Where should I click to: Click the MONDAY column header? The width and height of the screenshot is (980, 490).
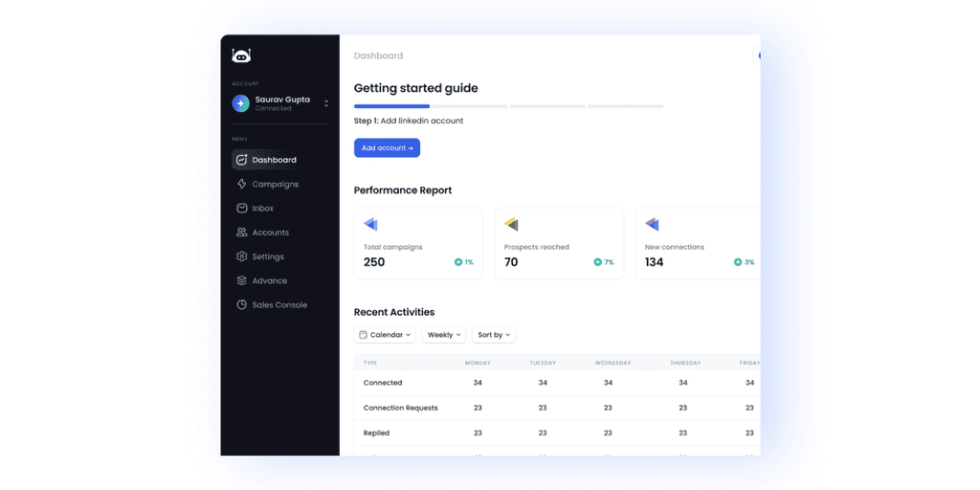(x=478, y=363)
